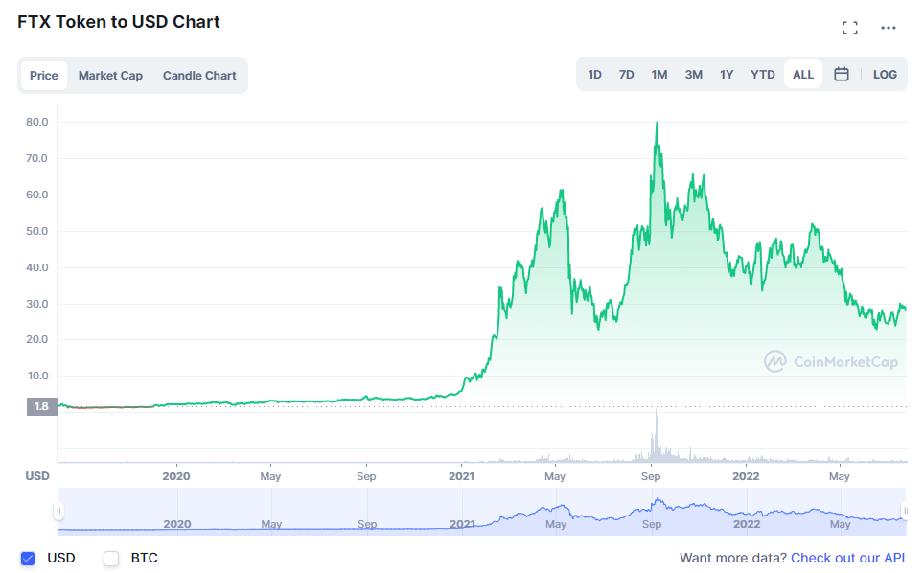Select the 3M time range
The image size is (924, 573).
(x=693, y=74)
